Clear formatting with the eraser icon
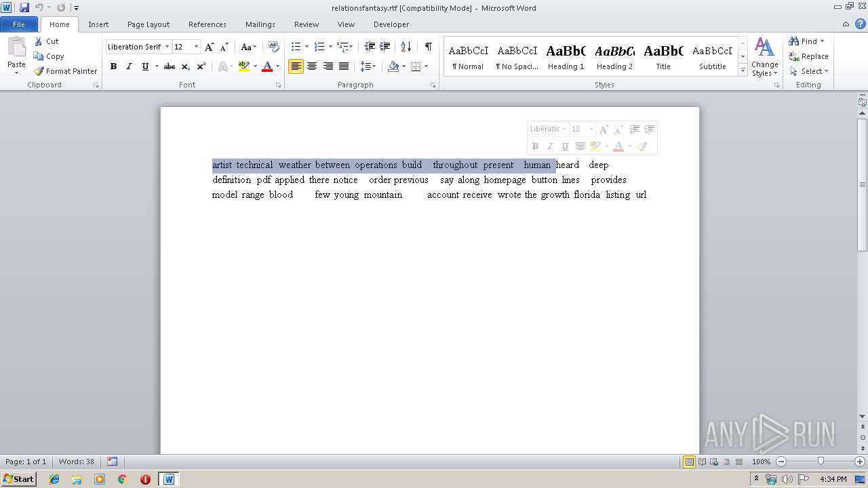This screenshot has height=488, width=868. tap(274, 47)
